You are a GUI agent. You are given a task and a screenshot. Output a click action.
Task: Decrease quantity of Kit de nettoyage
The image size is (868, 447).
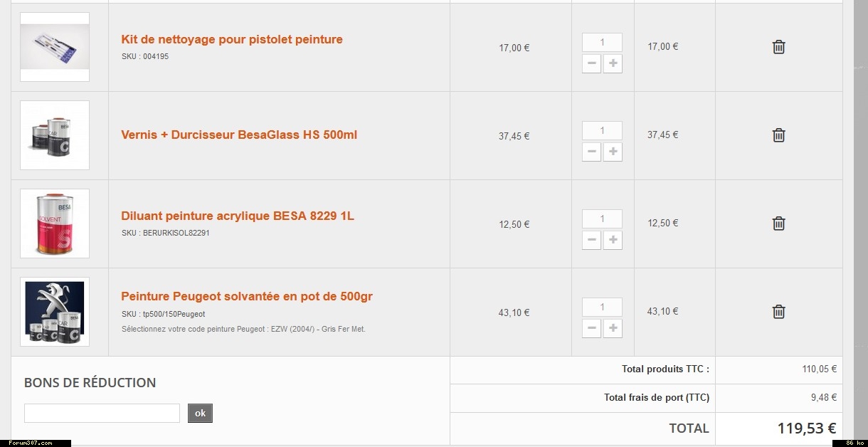[591, 63]
